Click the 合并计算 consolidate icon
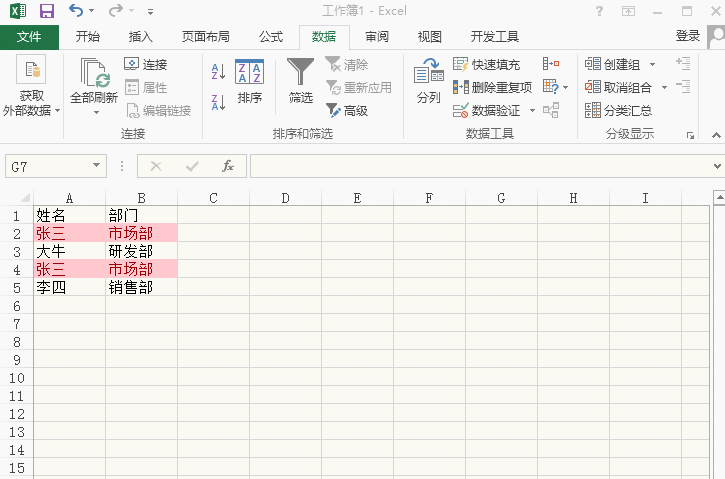This screenshot has height=479, width=725. click(x=551, y=64)
